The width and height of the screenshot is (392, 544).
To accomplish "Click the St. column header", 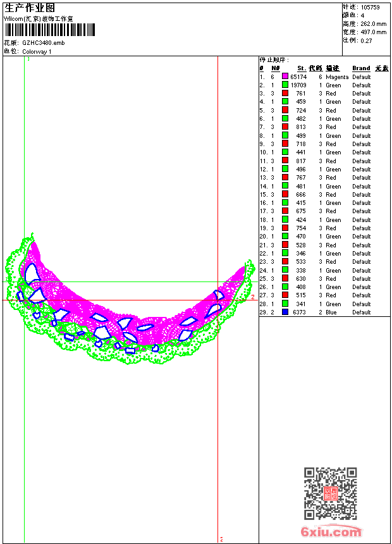I will click(302, 68).
